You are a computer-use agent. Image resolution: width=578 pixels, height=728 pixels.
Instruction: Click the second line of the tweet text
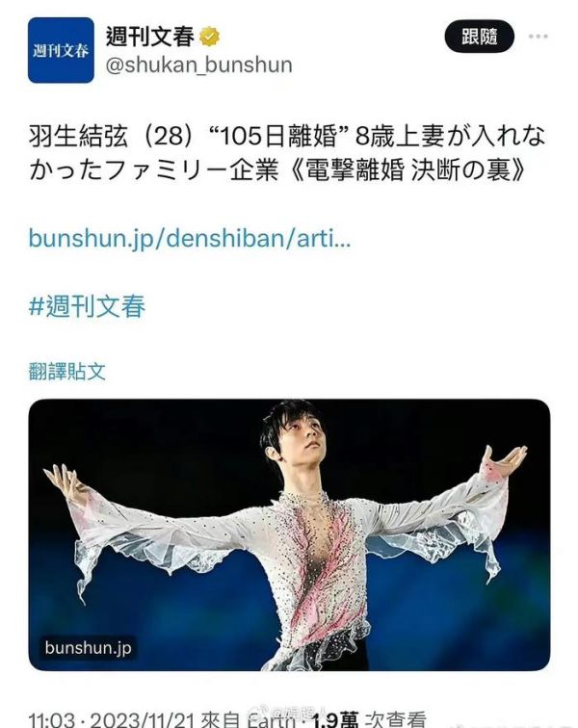[277, 171]
